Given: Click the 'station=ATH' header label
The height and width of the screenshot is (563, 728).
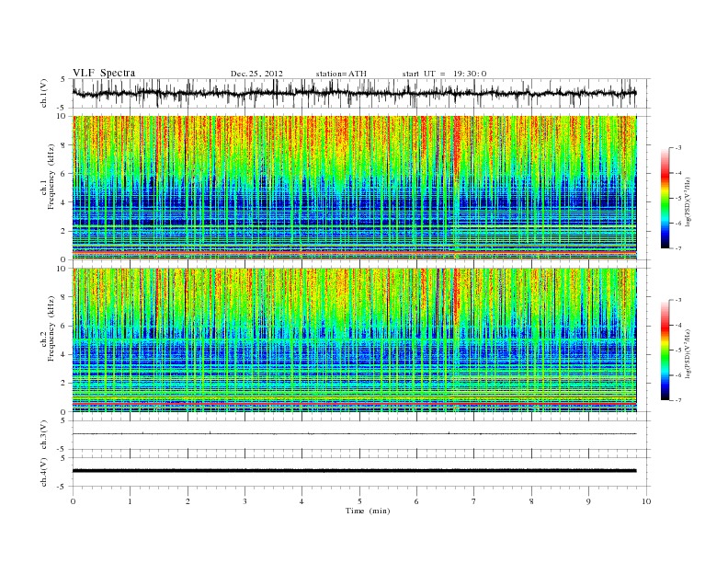Looking at the screenshot, I should (x=341, y=74).
